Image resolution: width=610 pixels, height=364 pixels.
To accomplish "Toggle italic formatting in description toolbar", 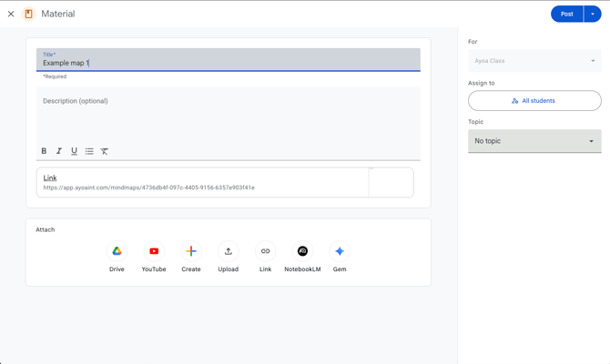I will point(59,151).
